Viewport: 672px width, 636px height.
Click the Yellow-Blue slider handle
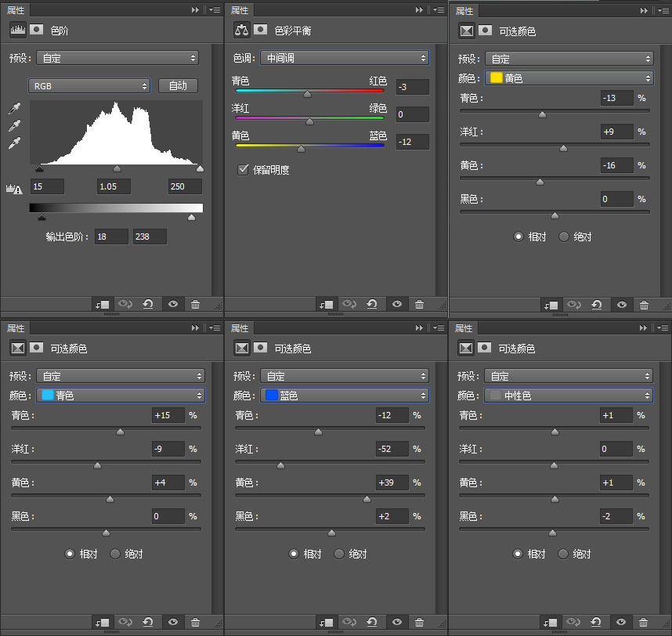[302, 149]
